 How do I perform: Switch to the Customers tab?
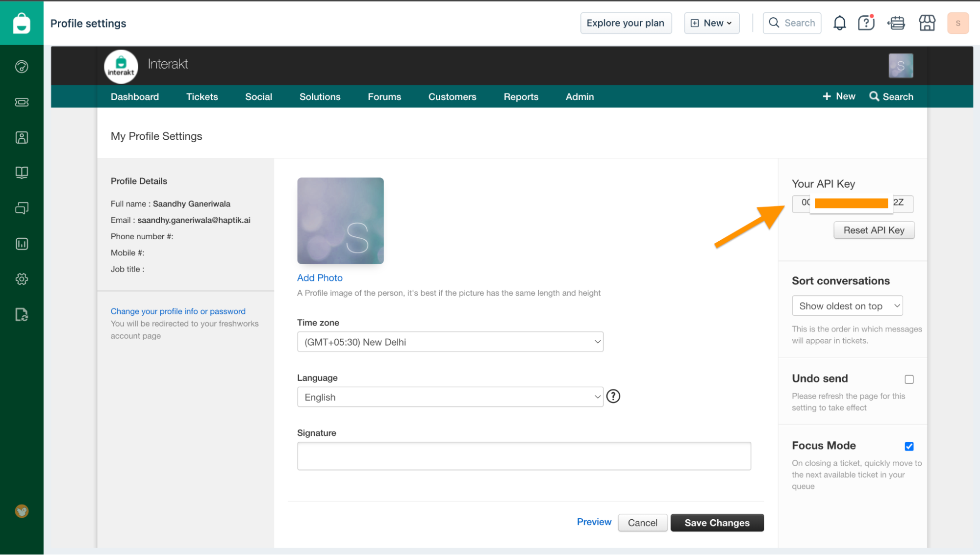tap(452, 97)
